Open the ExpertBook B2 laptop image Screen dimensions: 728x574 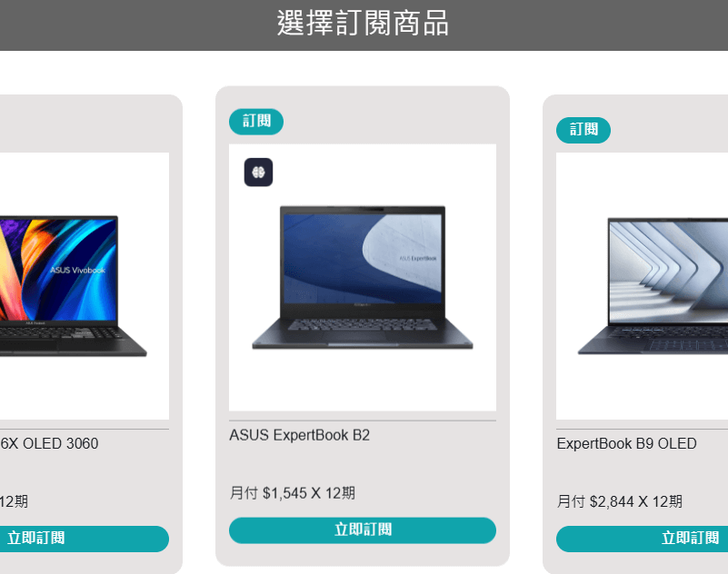coord(363,278)
